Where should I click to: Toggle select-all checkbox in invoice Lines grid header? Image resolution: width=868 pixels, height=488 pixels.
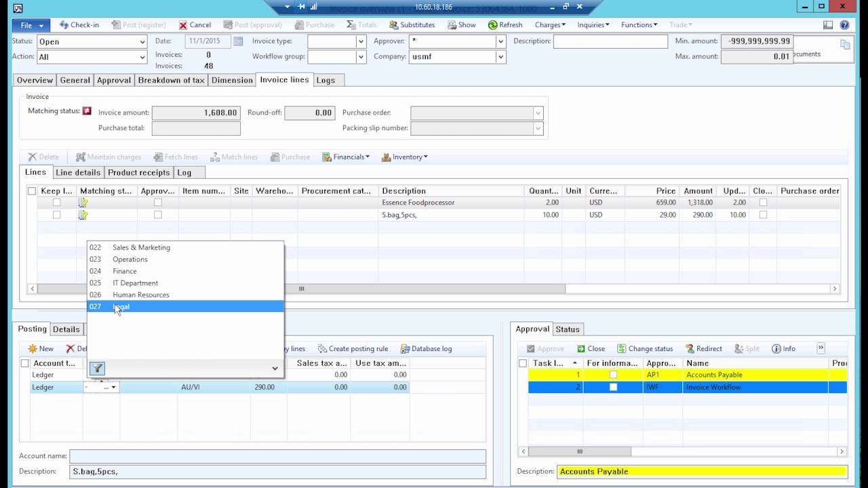point(32,191)
